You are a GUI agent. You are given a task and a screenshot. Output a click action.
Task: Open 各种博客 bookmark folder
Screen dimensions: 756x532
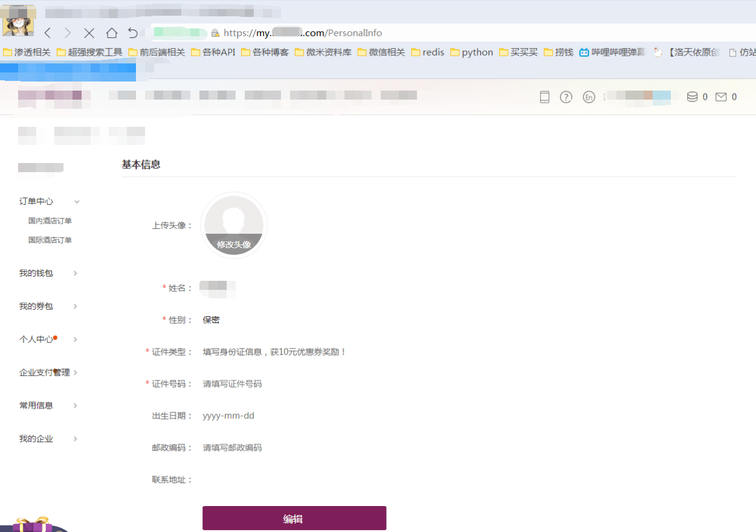point(265,53)
